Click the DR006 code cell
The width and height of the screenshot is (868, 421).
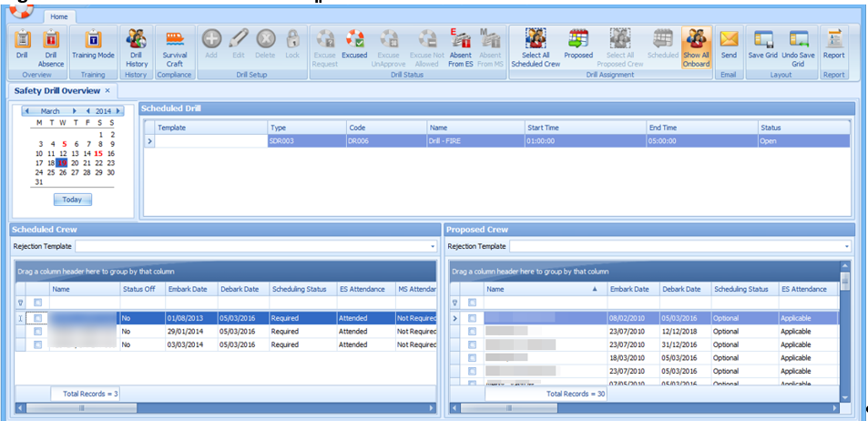(x=386, y=141)
